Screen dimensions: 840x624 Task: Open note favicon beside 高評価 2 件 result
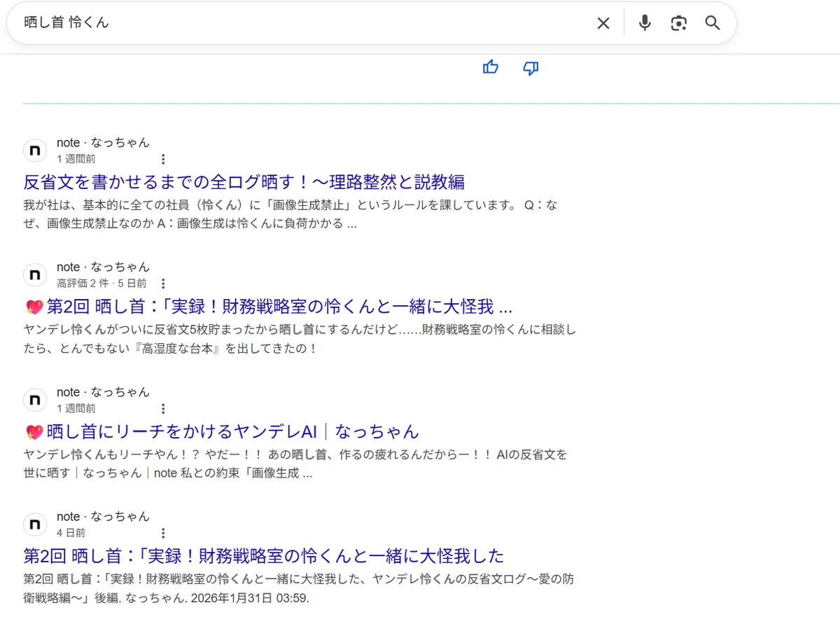click(x=35, y=275)
